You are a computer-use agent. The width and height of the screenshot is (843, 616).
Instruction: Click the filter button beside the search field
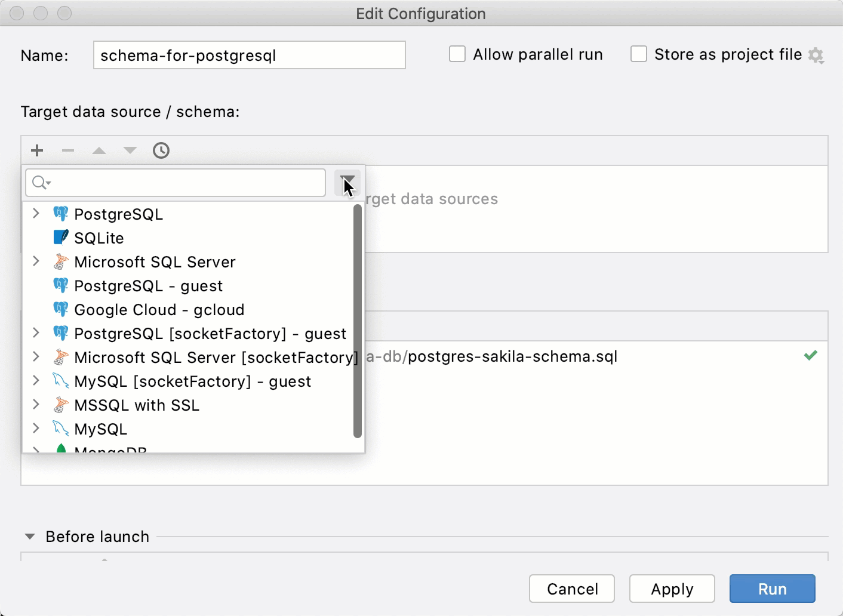point(347,183)
